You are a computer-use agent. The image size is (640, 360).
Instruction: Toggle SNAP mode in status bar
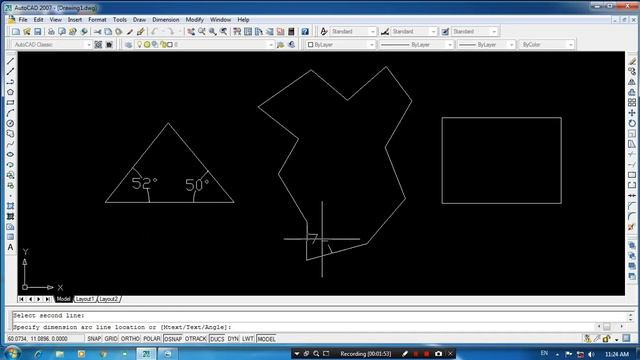point(94,339)
